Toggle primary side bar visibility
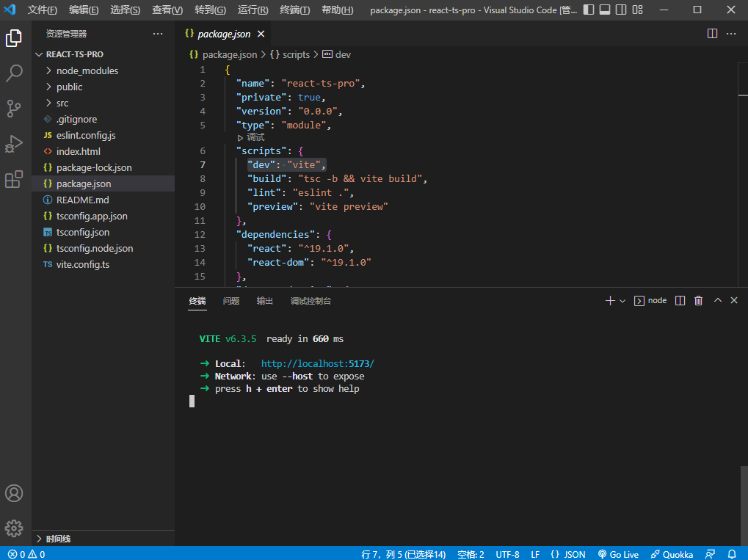 [x=589, y=10]
